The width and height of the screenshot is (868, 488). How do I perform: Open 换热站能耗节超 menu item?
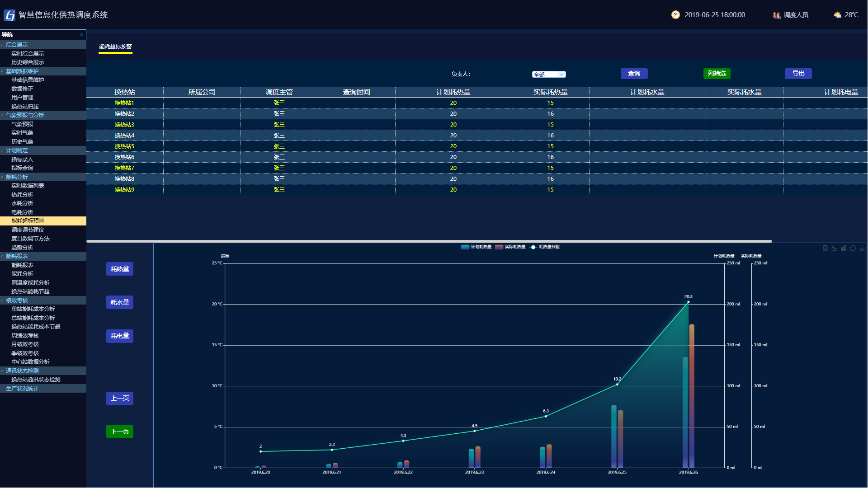click(x=30, y=291)
